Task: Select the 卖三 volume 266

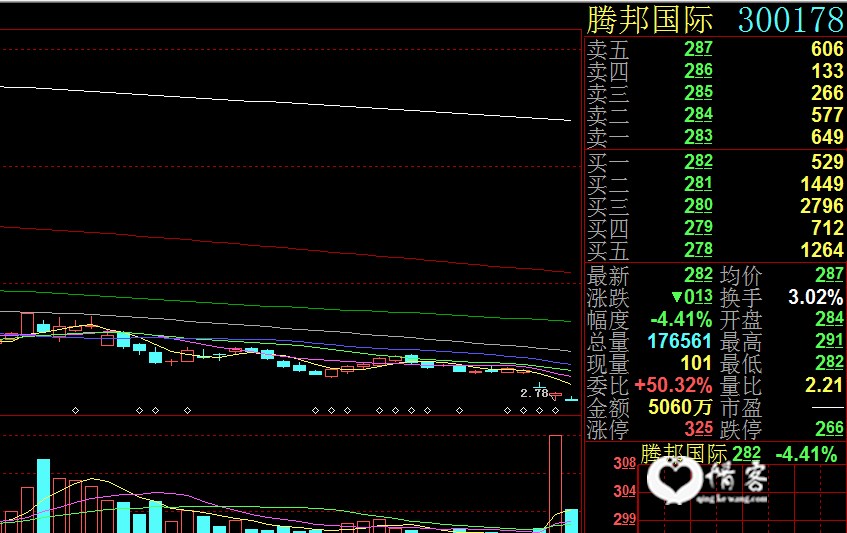Action: 827,93
